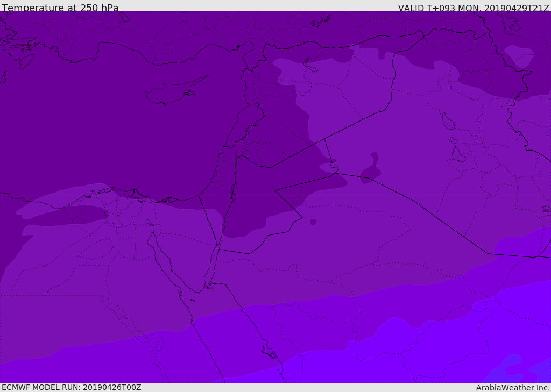Click the Crete island at left edge
551x392 pixels.
pos(3,76)
